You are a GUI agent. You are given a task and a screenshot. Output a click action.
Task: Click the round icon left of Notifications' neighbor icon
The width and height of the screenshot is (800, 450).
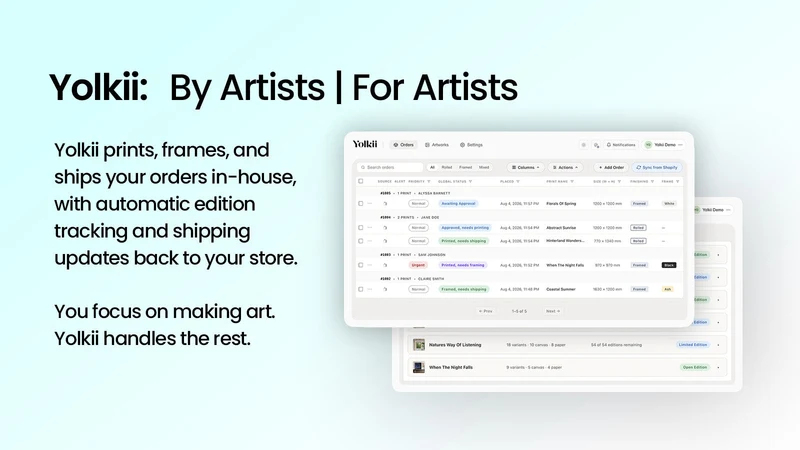pyautogui.click(x=584, y=145)
